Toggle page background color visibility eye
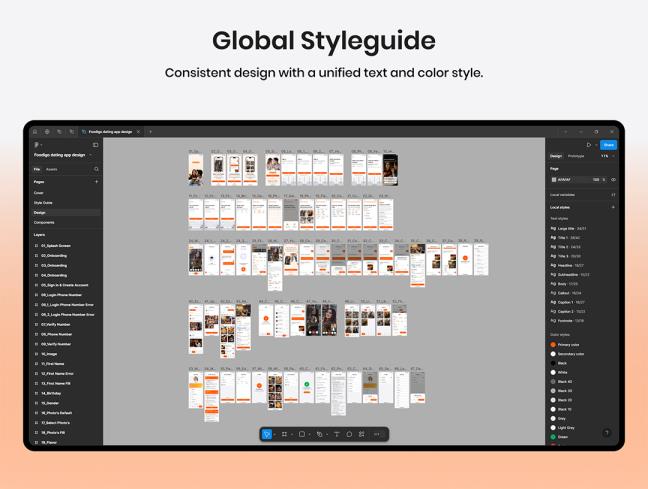 coord(613,180)
